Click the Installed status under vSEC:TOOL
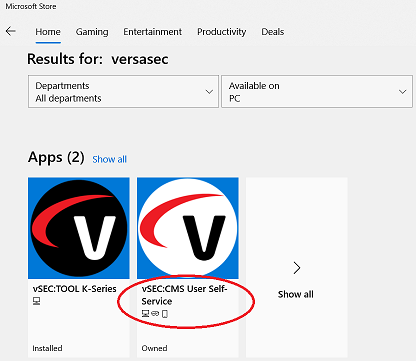Screen dimensions: 416x361 47,348
